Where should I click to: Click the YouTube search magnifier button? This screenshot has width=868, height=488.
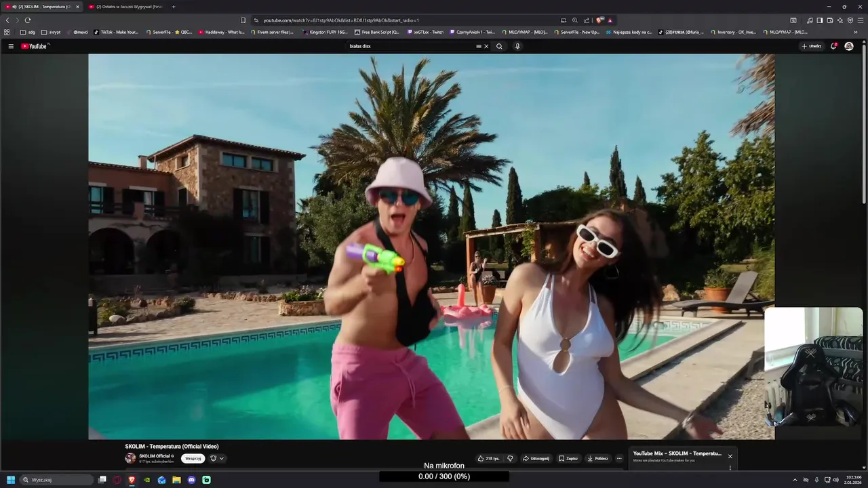(499, 46)
